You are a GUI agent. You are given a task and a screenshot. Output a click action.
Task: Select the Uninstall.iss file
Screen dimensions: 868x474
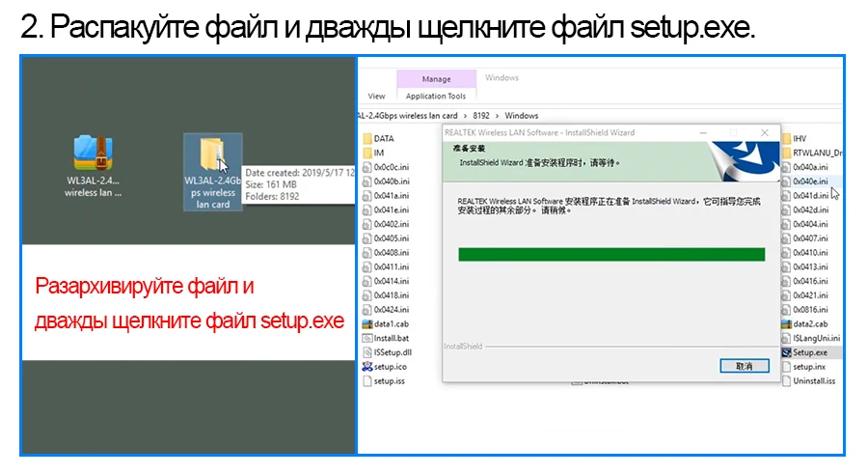pos(809,381)
